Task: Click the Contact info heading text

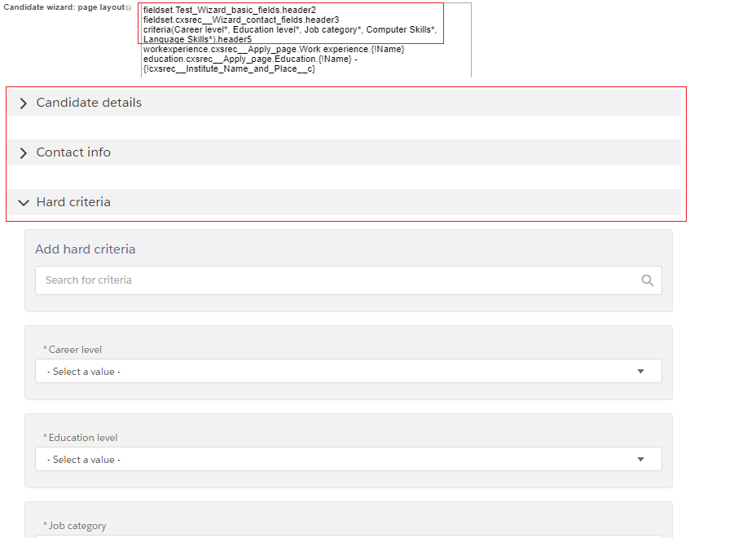Action: pyautogui.click(x=73, y=152)
